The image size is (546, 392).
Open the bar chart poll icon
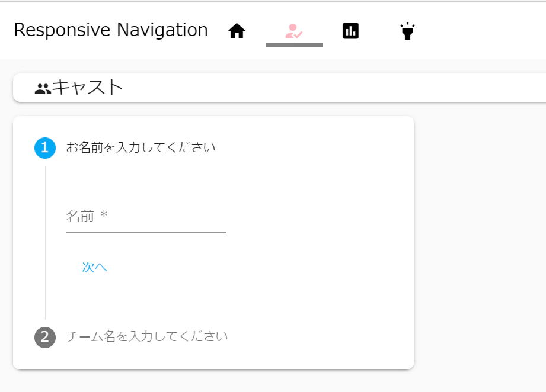coord(350,30)
